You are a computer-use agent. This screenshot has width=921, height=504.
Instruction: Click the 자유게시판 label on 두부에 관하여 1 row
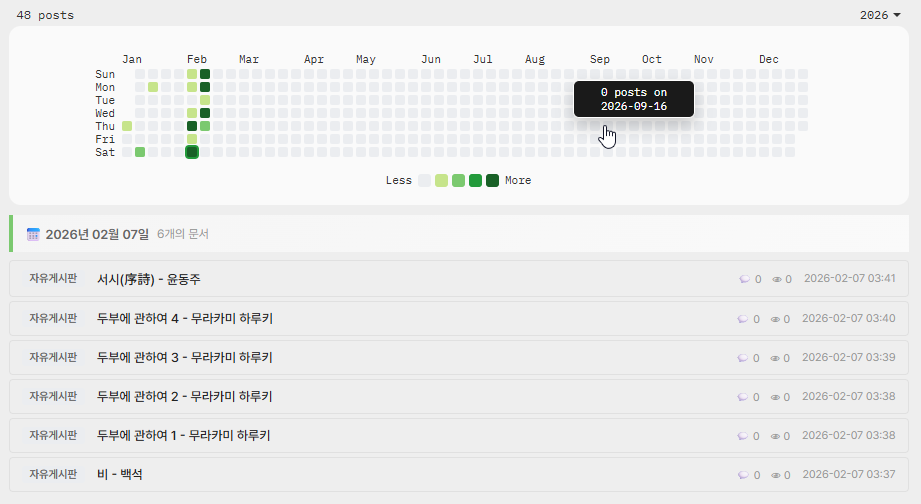click(x=53, y=435)
